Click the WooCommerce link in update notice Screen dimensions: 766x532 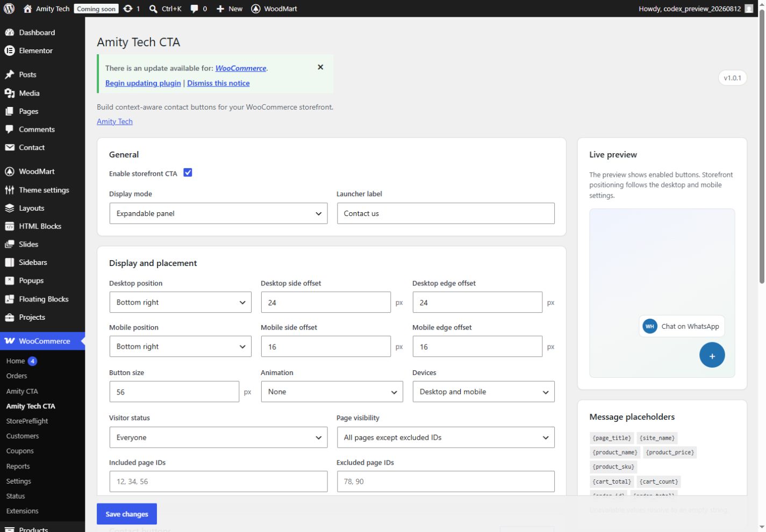point(241,68)
